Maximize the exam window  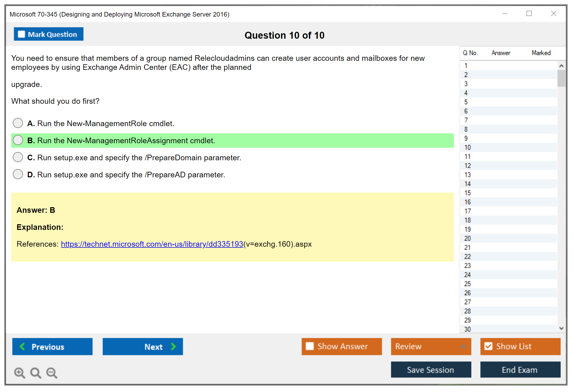pyautogui.click(x=529, y=14)
